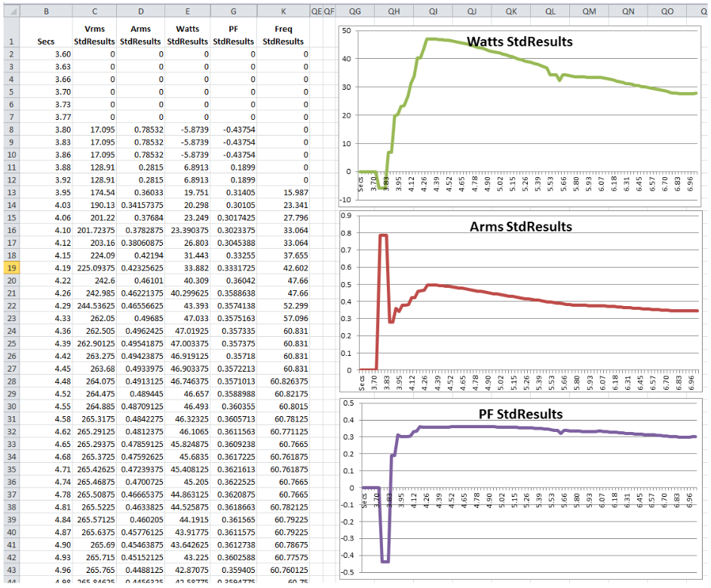This screenshot has height=588, width=711.
Task: Click cell C13 showing 174.54
Action: (x=93, y=192)
